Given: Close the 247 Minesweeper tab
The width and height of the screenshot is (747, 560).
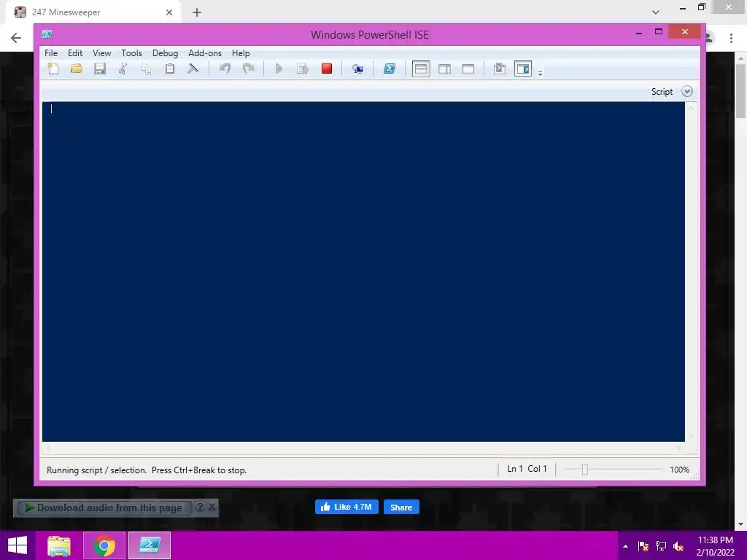Looking at the screenshot, I should click(169, 12).
